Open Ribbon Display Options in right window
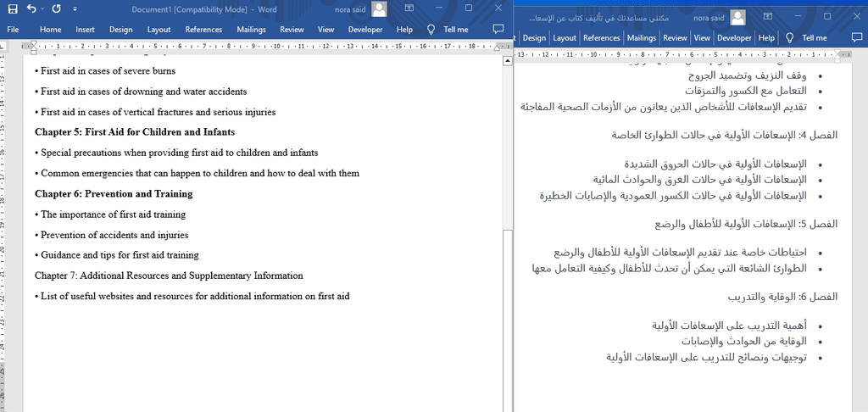This screenshot has height=412, width=868. tap(768, 17)
